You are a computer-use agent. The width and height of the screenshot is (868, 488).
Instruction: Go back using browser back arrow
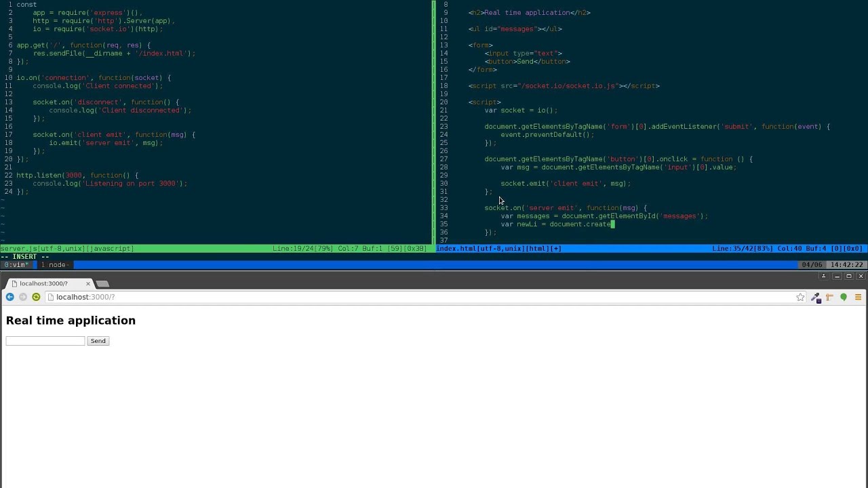[9, 297]
